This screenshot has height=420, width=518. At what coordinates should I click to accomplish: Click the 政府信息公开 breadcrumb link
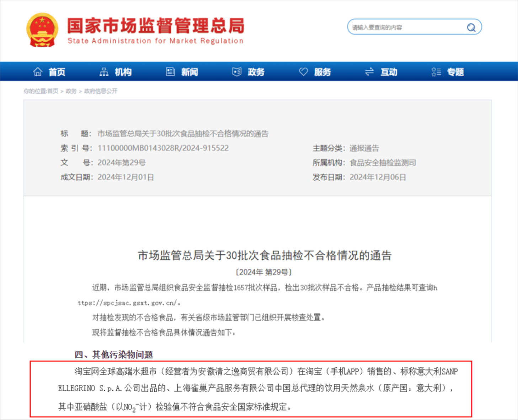pyautogui.click(x=101, y=91)
